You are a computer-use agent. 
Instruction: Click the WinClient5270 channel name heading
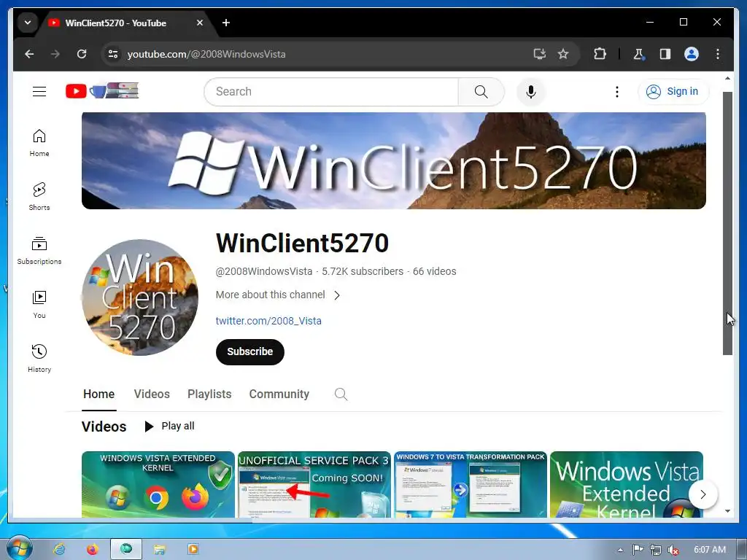coord(303,244)
